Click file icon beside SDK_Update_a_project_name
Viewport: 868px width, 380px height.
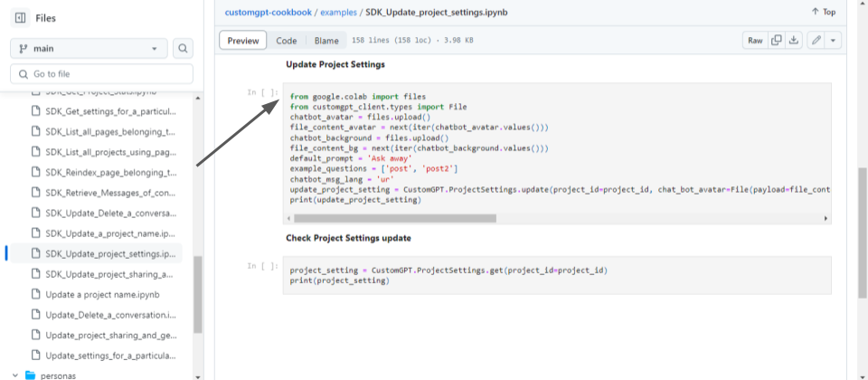point(36,233)
